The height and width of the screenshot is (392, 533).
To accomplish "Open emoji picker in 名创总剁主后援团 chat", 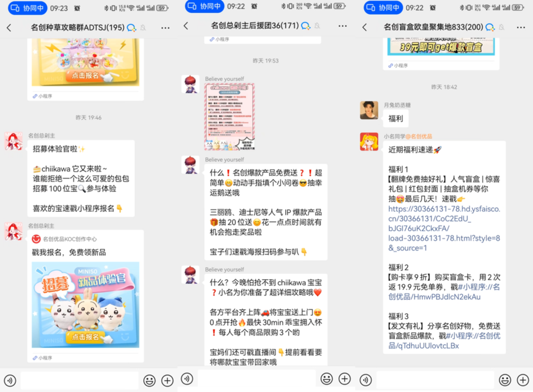I will click(327, 378).
